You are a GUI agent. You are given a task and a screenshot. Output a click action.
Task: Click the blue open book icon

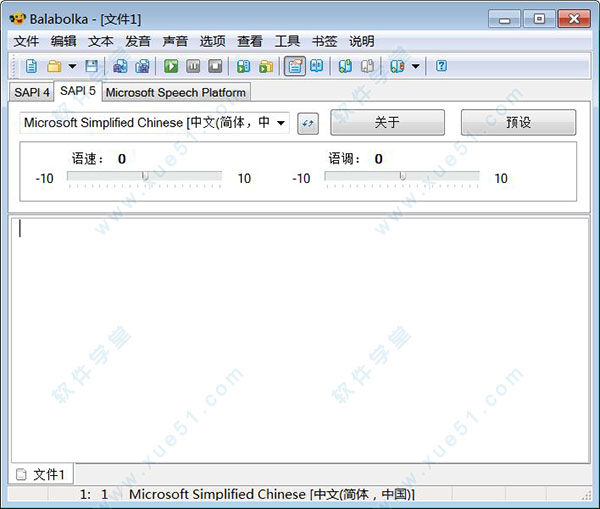(316, 66)
